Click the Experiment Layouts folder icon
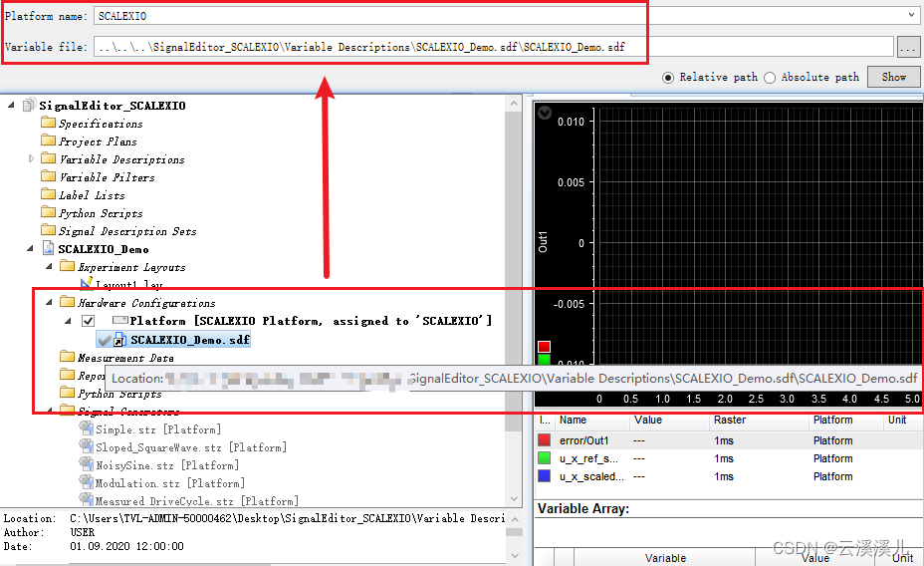 tap(67, 266)
